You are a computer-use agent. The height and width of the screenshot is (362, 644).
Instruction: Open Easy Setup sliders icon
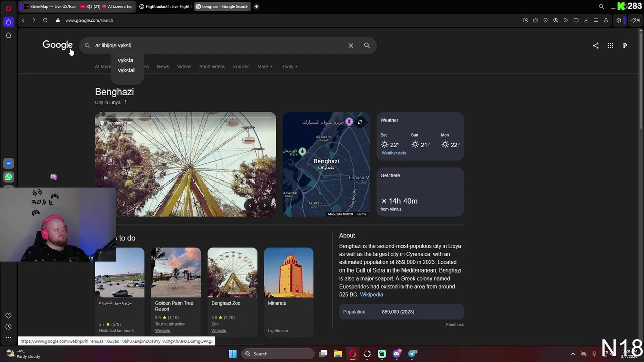596,20
